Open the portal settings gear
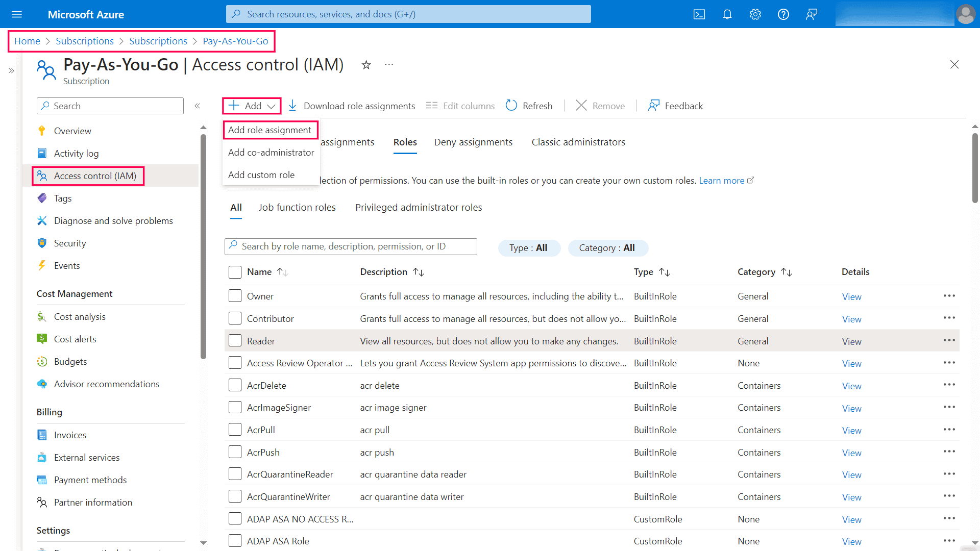Image resolution: width=980 pixels, height=551 pixels. 755,14
